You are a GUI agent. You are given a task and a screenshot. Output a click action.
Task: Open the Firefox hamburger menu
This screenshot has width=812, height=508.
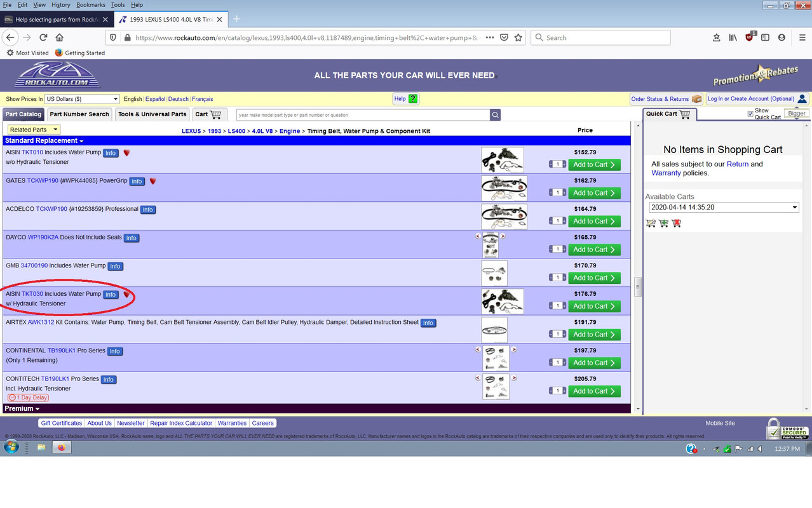click(802, 37)
